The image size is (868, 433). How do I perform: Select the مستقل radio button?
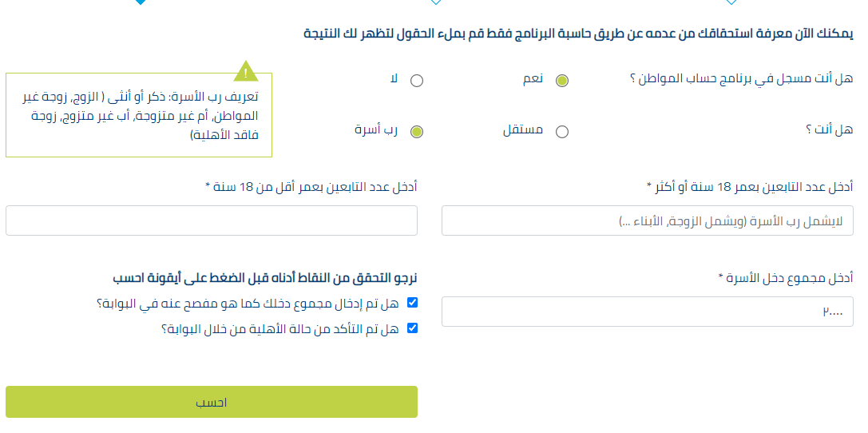(562, 132)
